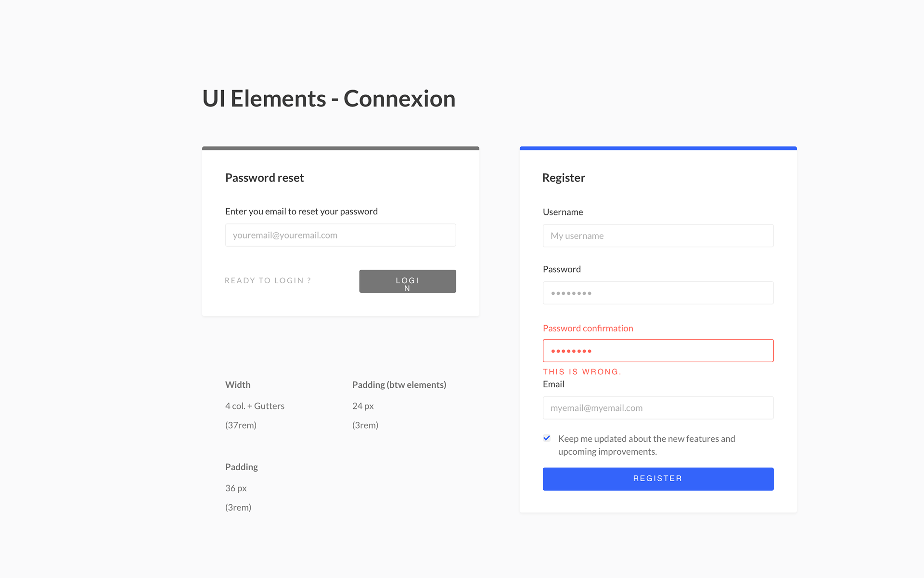Click the gray top bar of Password reset card
Screen dimensions: 924x578
(x=340, y=148)
